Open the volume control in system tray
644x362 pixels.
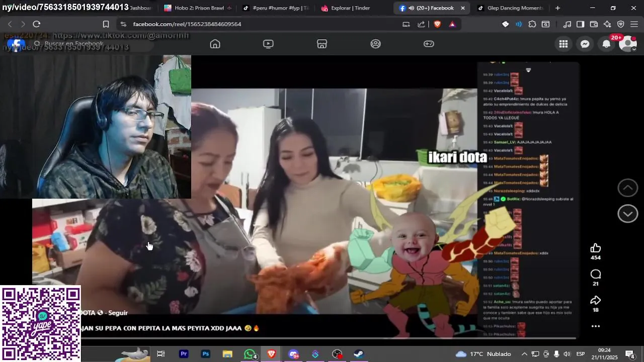click(567, 354)
